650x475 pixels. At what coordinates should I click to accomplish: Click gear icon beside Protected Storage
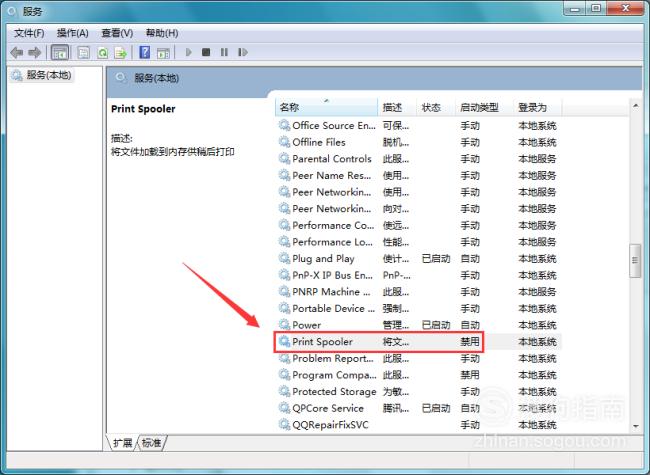[284, 391]
